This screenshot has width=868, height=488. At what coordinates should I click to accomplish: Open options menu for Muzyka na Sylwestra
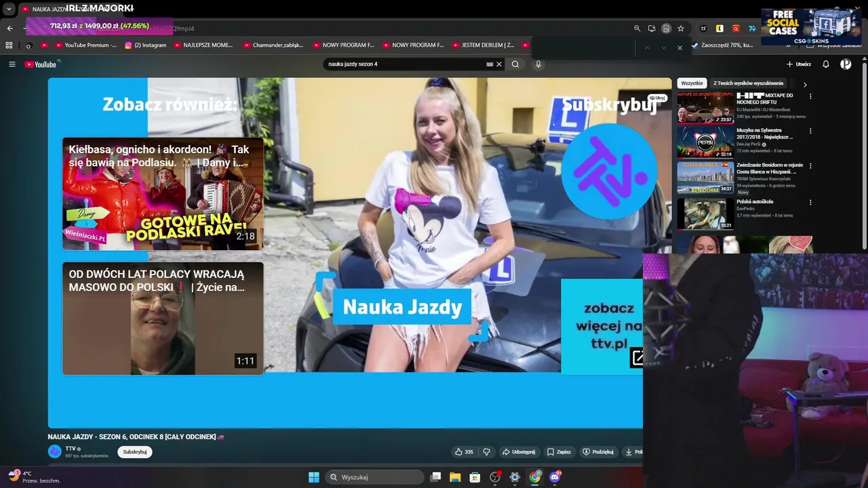[x=810, y=131]
